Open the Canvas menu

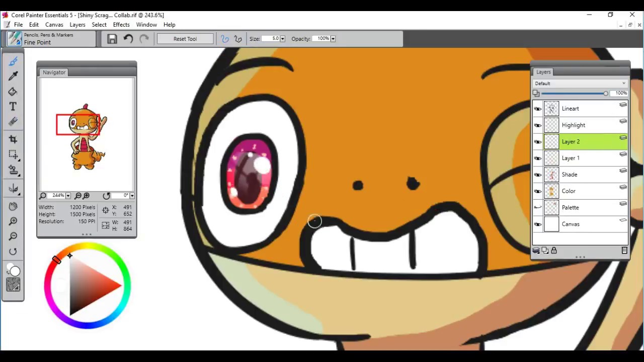(54, 25)
